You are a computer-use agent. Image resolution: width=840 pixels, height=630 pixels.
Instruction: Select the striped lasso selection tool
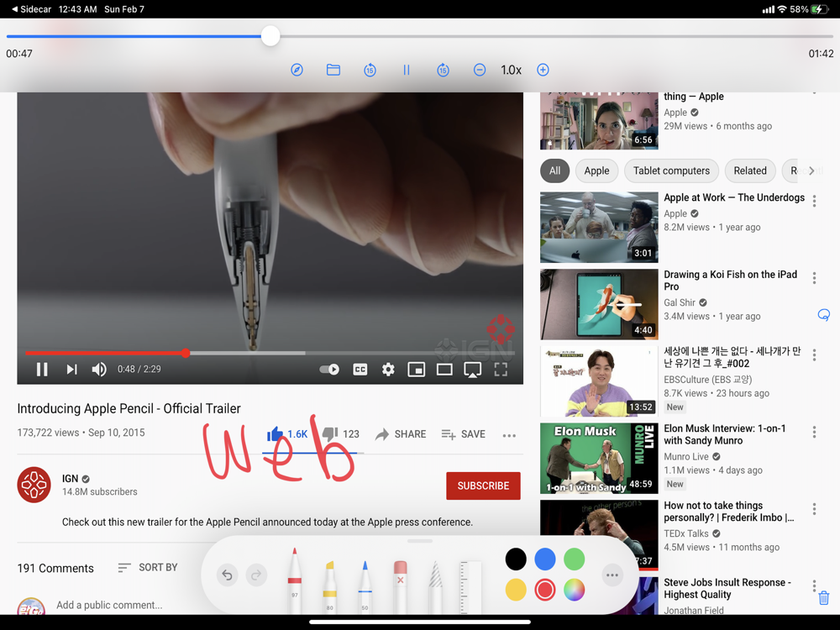pos(435,586)
